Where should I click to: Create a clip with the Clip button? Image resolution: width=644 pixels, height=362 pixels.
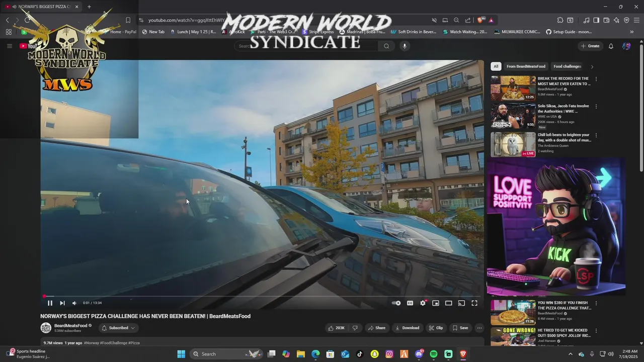click(x=436, y=328)
